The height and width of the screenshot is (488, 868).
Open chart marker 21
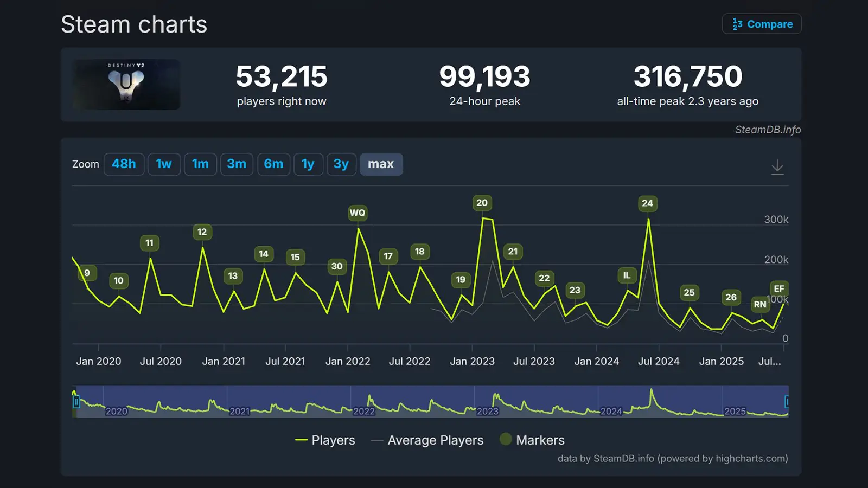(513, 252)
